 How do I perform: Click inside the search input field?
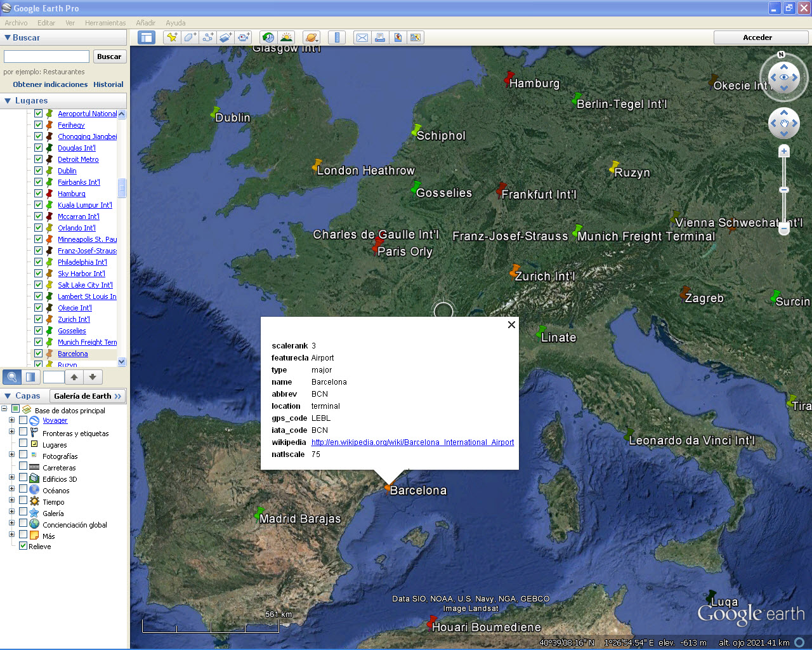46,56
